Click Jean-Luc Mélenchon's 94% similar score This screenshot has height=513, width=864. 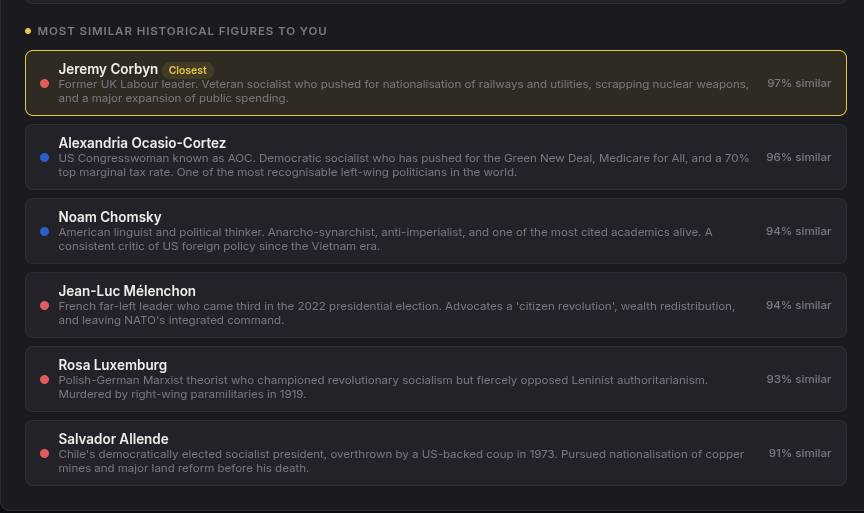[798, 305]
